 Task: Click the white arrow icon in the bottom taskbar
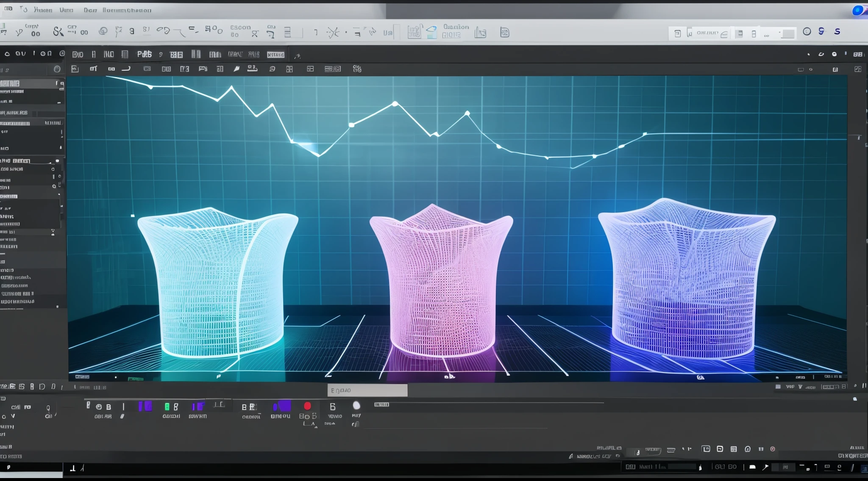coord(765,467)
